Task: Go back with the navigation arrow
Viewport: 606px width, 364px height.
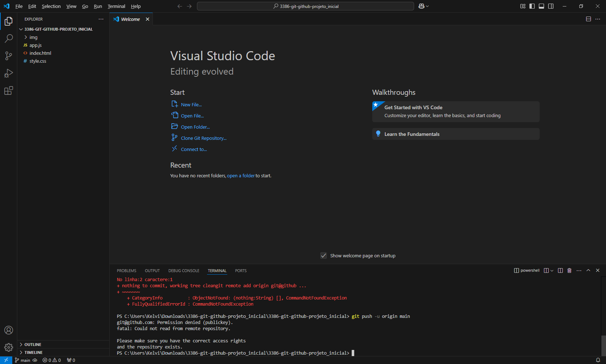Action: pyautogui.click(x=180, y=6)
